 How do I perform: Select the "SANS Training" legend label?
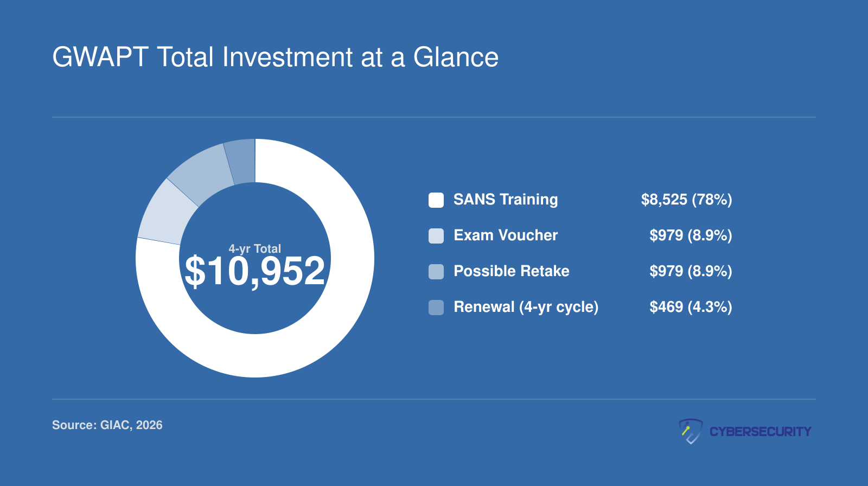[506, 200]
